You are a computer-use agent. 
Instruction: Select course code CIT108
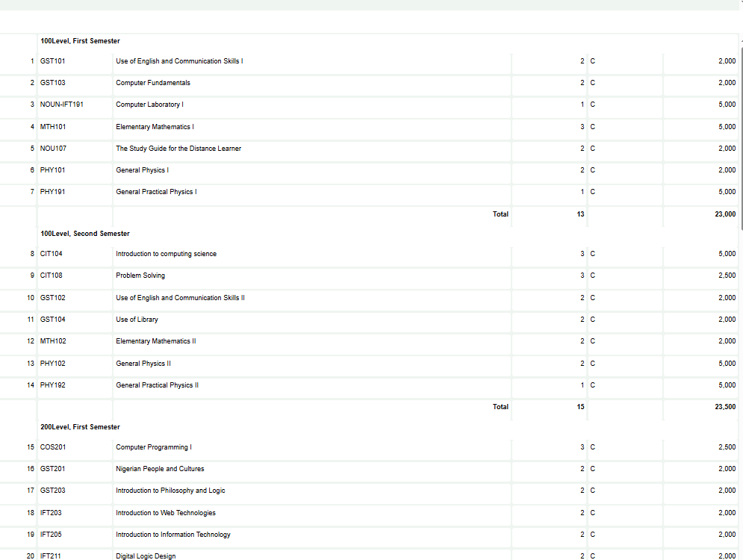click(x=52, y=276)
